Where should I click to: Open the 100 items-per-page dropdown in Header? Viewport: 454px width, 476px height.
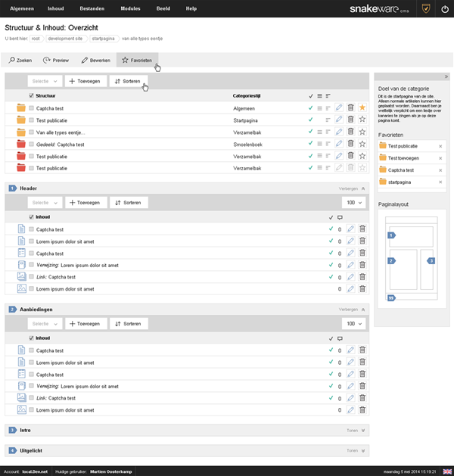coord(352,203)
